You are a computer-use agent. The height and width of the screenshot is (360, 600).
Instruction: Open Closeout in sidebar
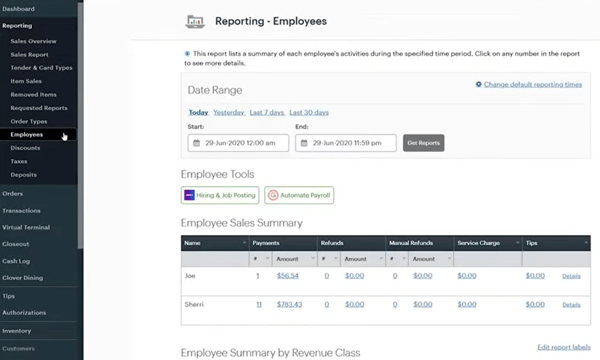[x=16, y=244]
